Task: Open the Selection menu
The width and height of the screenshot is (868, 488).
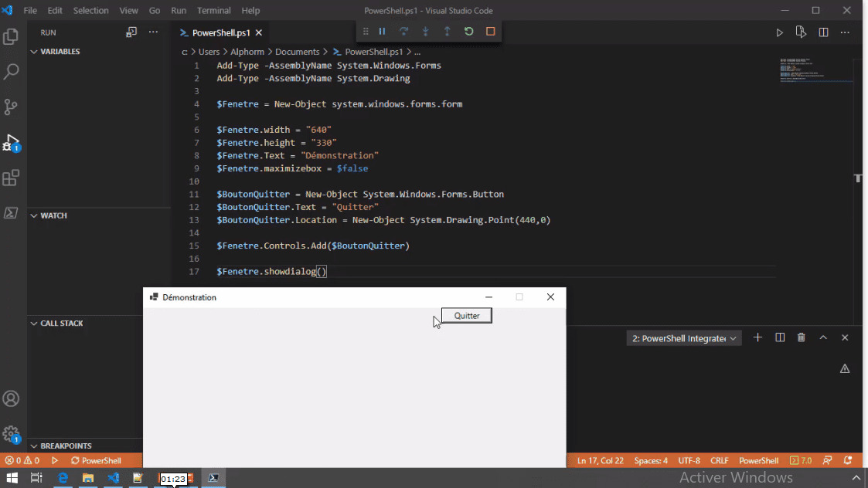Action: 90,11
